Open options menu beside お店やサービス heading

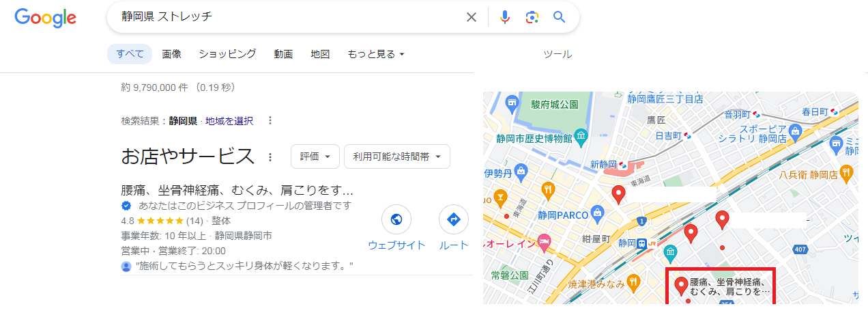(270, 157)
